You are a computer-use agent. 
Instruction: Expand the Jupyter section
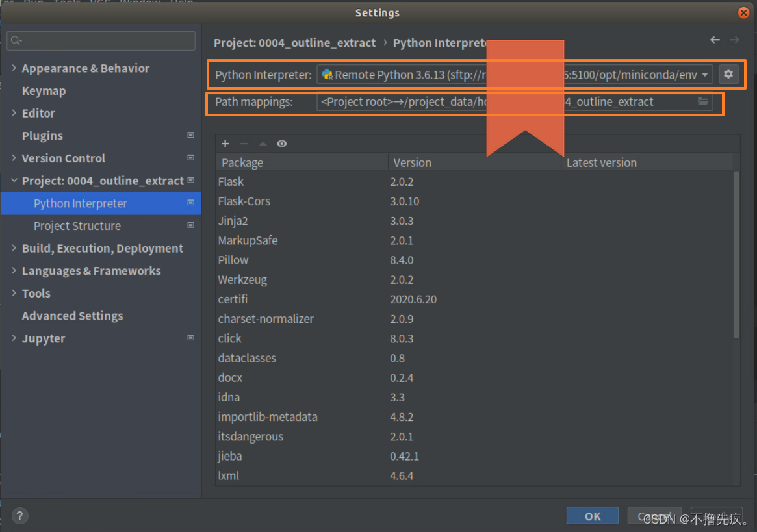pos(14,338)
